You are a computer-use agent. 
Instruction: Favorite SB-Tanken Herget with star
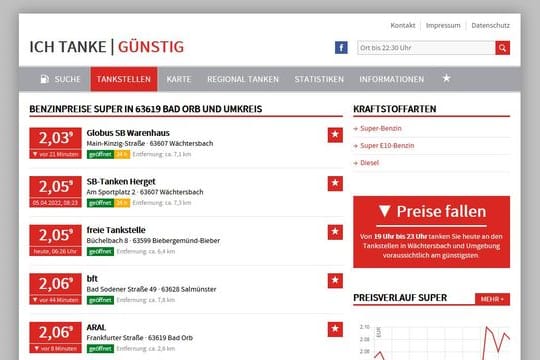click(335, 183)
